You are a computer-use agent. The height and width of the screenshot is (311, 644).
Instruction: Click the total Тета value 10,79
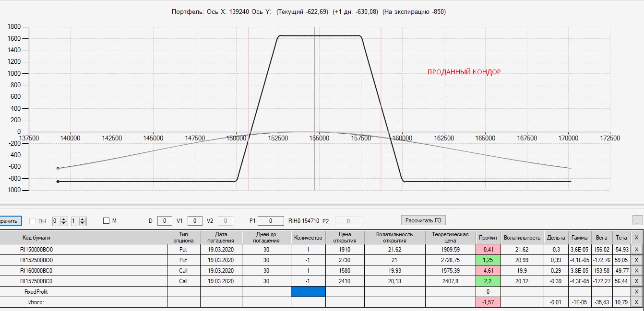[x=621, y=302]
